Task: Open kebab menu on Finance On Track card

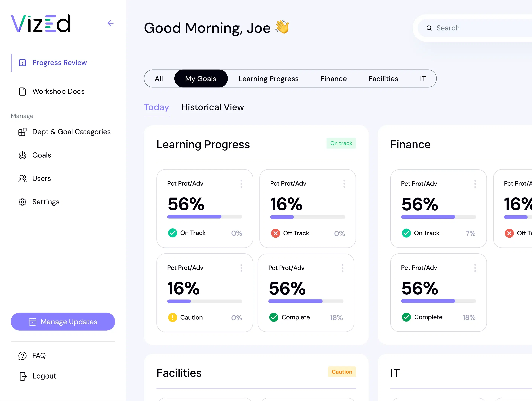Action: coord(475,184)
